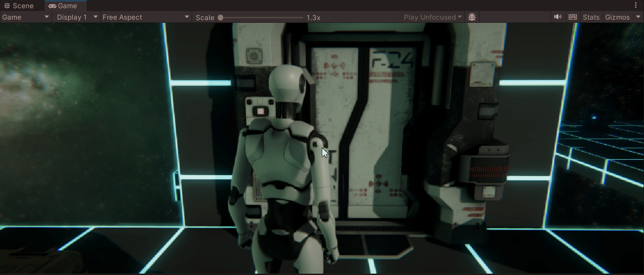Click the Scale slider handle
This screenshot has width=644, height=275.
point(221,17)
